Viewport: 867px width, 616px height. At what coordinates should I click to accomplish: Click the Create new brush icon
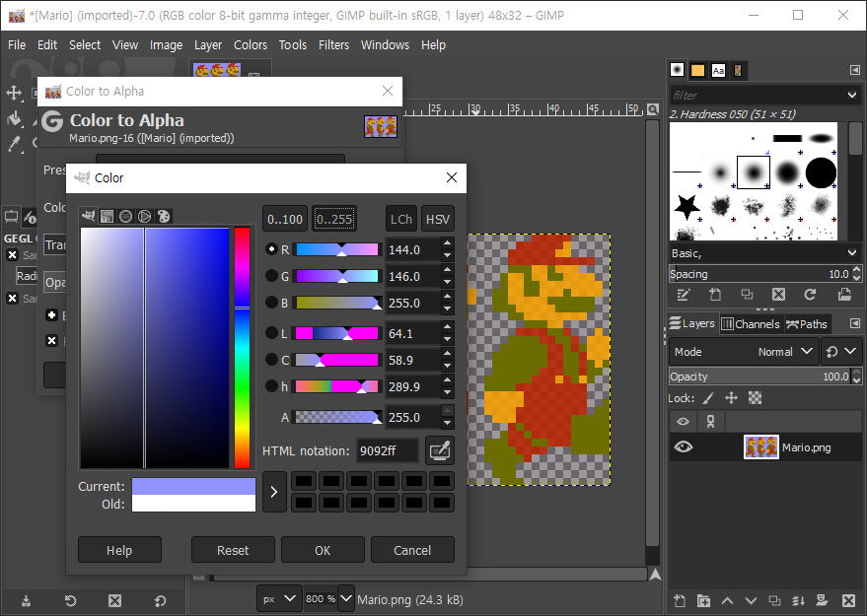click(715, 295)
